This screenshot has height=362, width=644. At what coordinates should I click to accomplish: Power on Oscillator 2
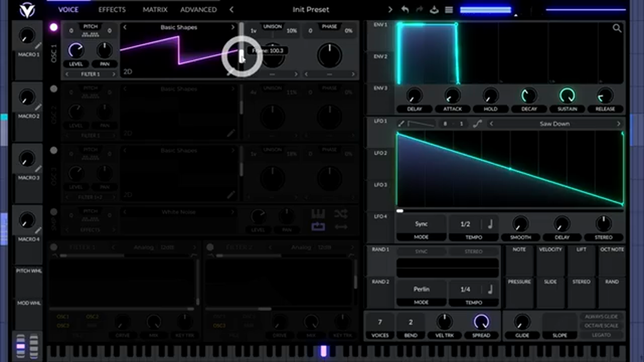point(53,89)
